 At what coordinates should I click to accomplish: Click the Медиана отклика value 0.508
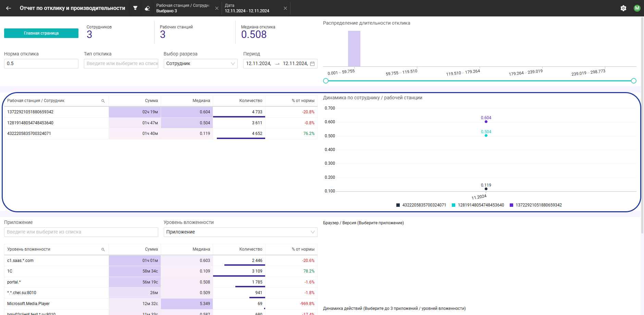(x=254, y=35)
